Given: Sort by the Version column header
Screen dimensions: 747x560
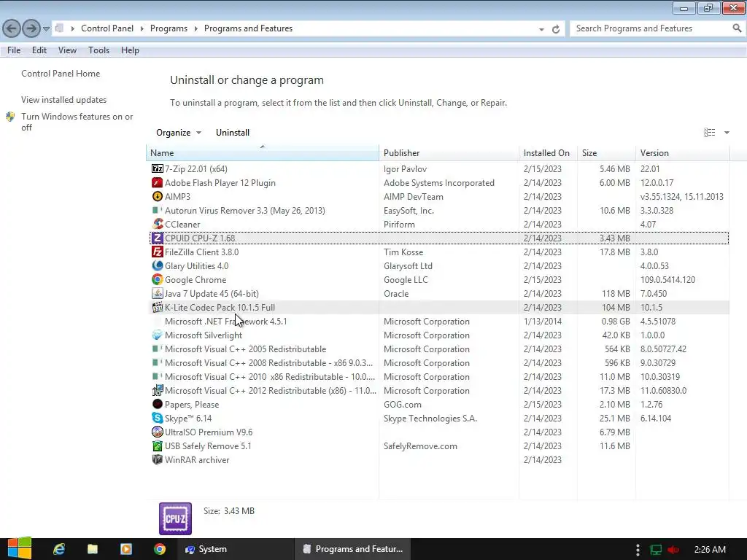Looking at the screenshot, I should click(x=682, y=153).
